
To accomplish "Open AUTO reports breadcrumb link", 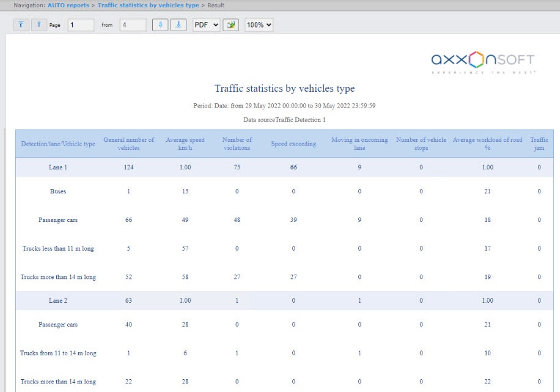I will tap(68, 6).
